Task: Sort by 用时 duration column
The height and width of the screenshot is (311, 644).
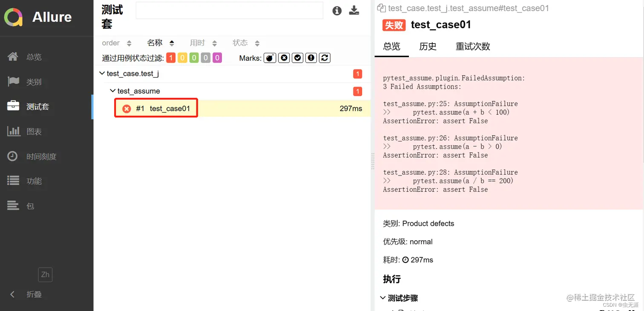Action: point(203,43)
